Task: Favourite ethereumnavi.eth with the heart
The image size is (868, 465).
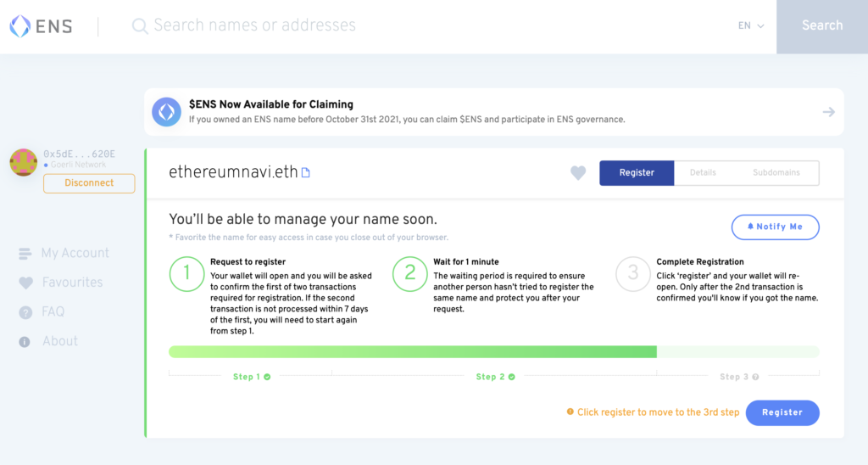Action: click(578, 173)
